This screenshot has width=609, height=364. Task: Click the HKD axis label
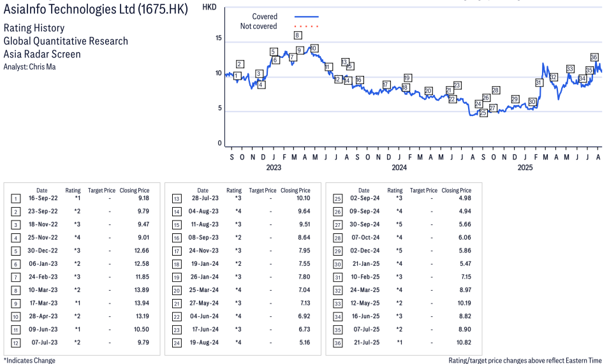coord(209,7)
